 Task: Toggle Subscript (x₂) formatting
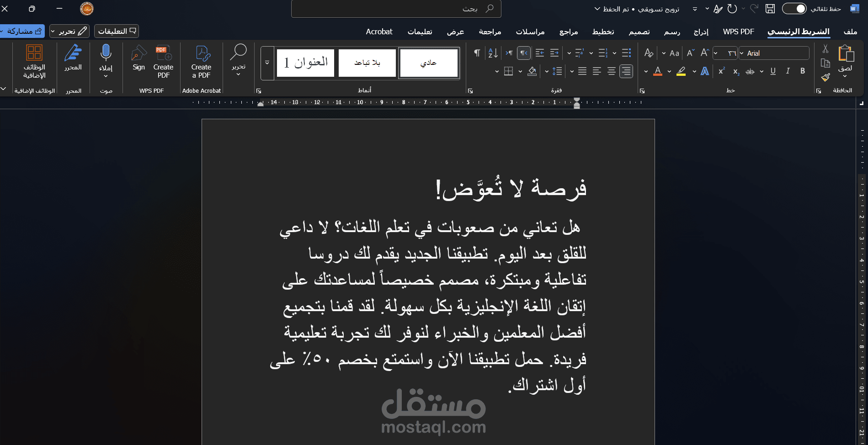point(736,72)
